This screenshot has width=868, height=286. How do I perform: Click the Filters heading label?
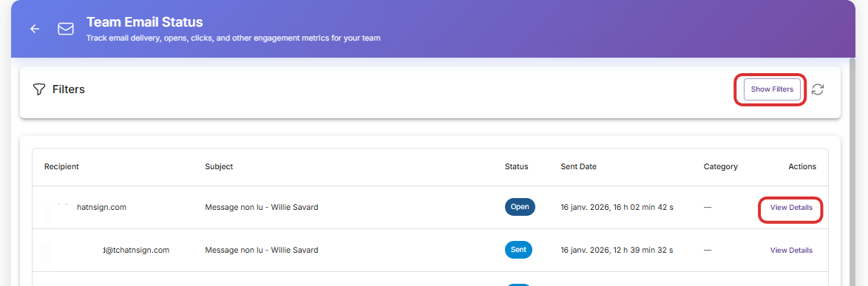click(69, 89)
